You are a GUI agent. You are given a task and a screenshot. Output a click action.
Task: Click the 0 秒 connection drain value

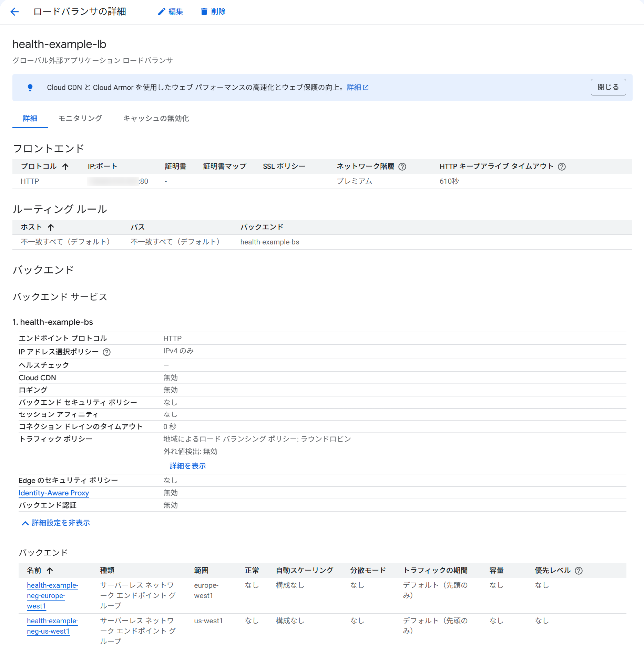(x=170, y=427)
